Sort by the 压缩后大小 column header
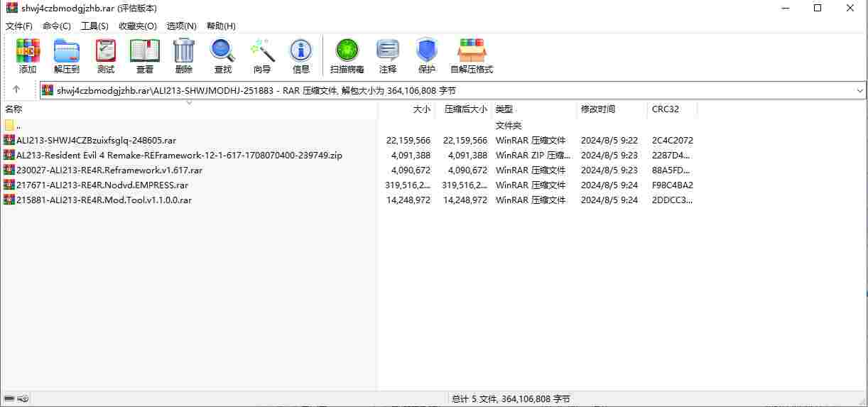Viewport: 868px width, 407px height. coord(463,109)
